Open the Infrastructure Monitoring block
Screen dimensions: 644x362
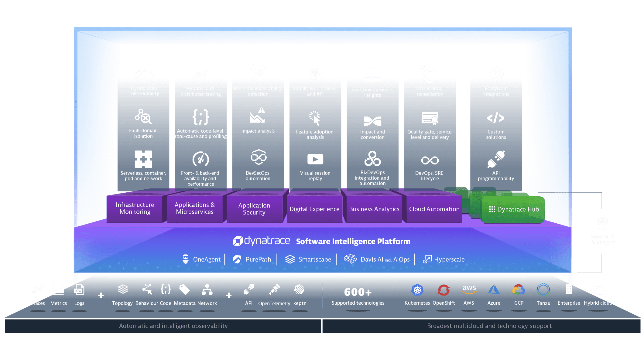[x=135, y=208]
